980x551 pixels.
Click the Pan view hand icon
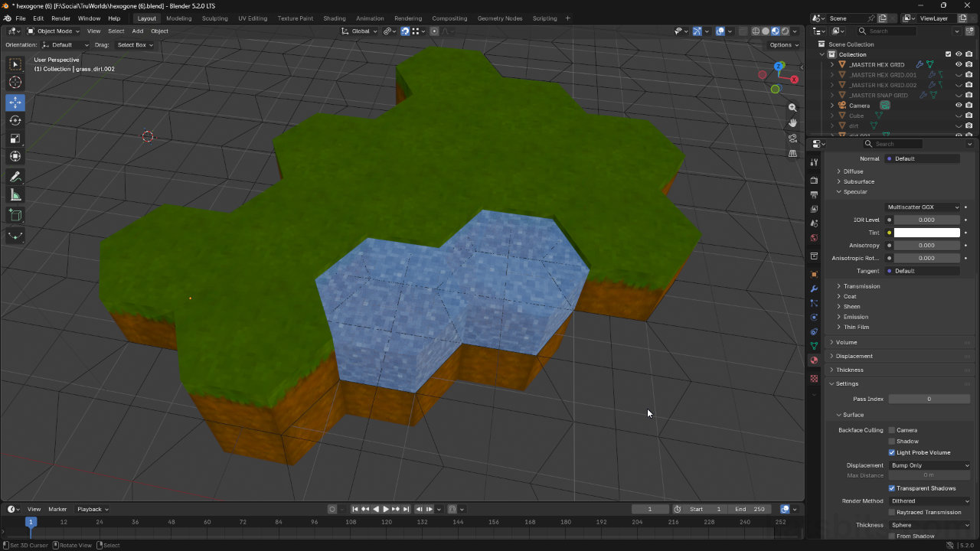click(x=793, y=122)
